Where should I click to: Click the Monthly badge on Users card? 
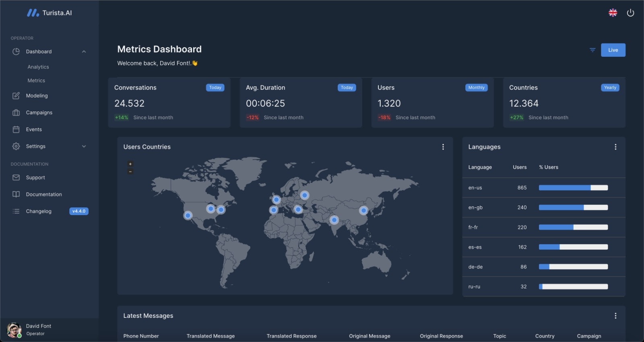point(477,87)
